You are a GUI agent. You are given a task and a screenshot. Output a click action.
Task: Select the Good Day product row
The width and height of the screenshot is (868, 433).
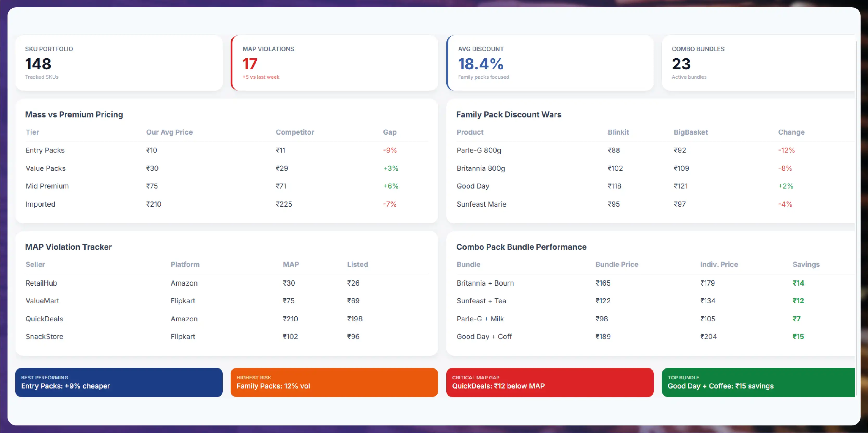pyautogui.click(x=655, y=186)
